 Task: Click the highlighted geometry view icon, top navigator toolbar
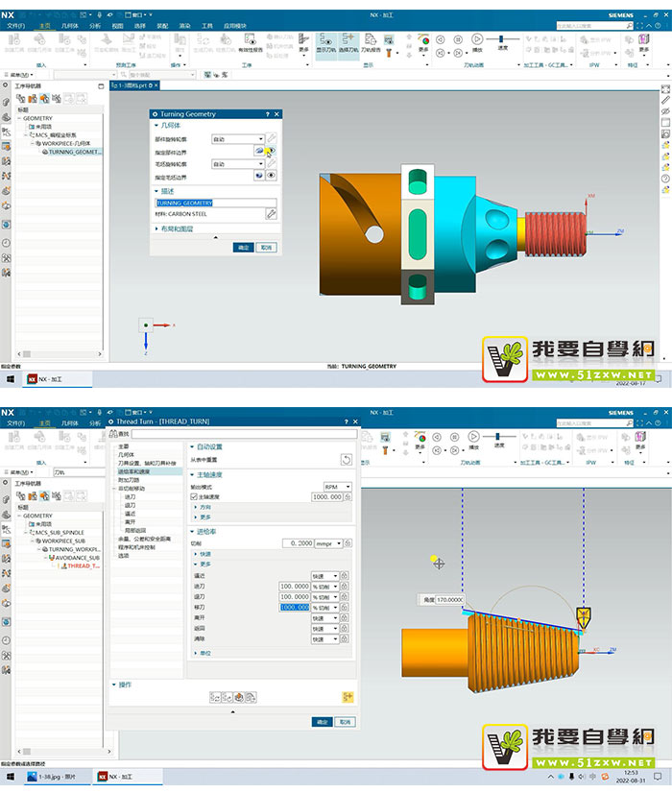[44, 99]
